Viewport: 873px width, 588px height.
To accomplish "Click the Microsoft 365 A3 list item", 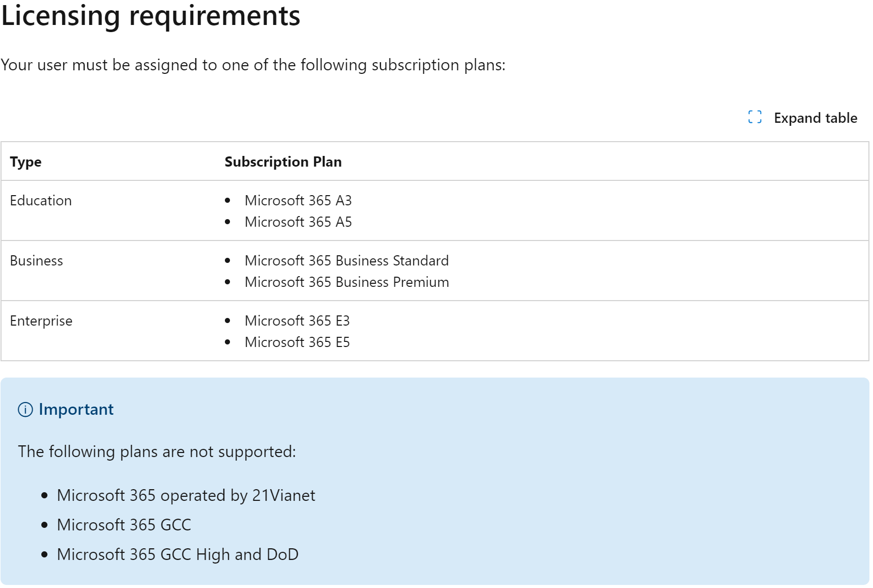I will point(298,201).
